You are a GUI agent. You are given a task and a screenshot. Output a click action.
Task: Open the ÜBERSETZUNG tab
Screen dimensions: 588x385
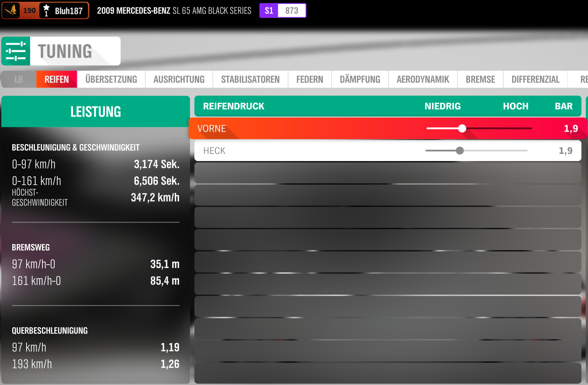(x=111, y=79)
